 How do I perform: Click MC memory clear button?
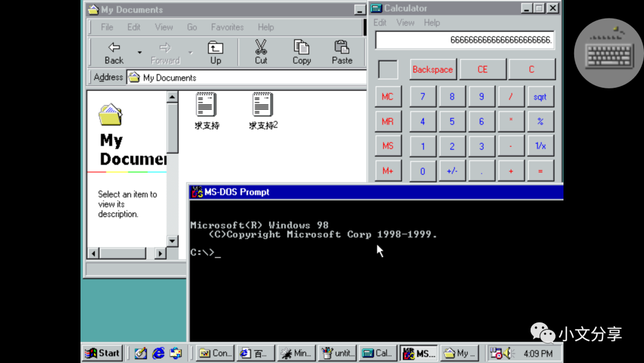[388, 97]
